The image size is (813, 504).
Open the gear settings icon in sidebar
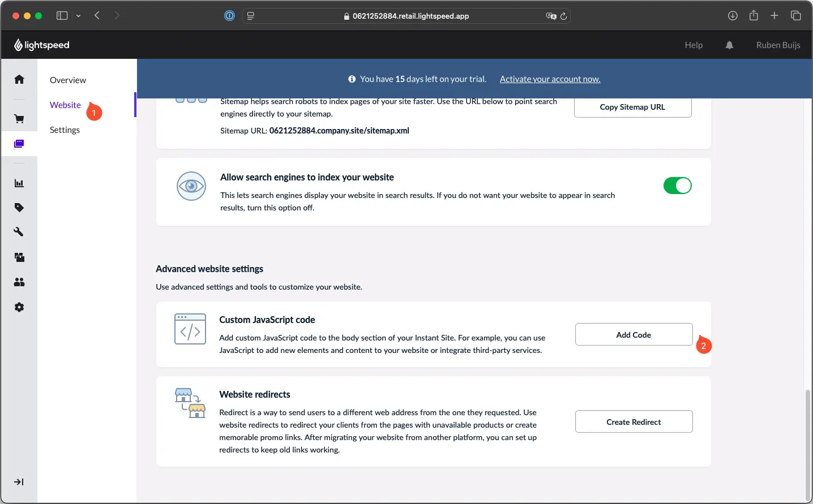click(19, 307)
